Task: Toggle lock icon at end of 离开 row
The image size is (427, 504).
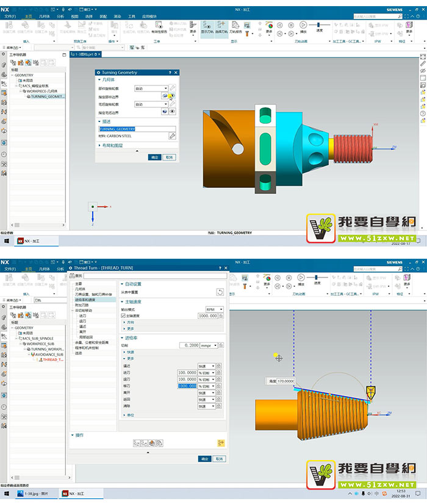Action: (218, 393)
